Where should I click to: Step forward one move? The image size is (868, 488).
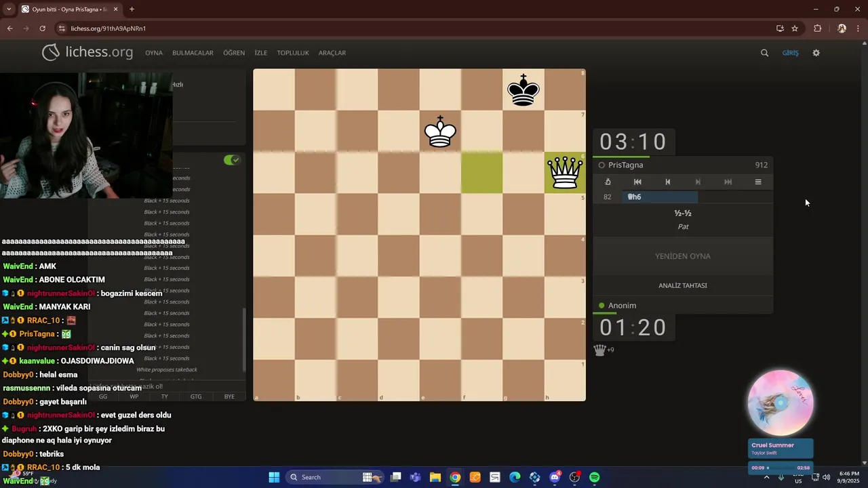(x=698, y=182)
